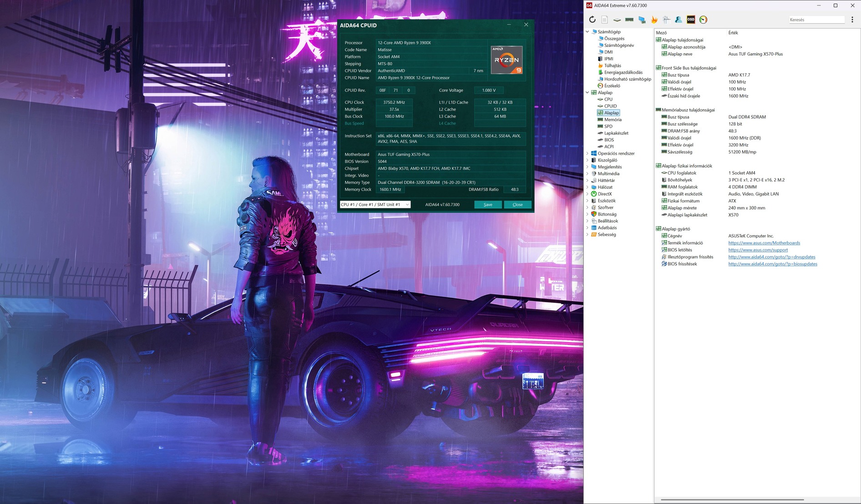
Task: Select the RAM foglalatok row
Action: (758, 187)
